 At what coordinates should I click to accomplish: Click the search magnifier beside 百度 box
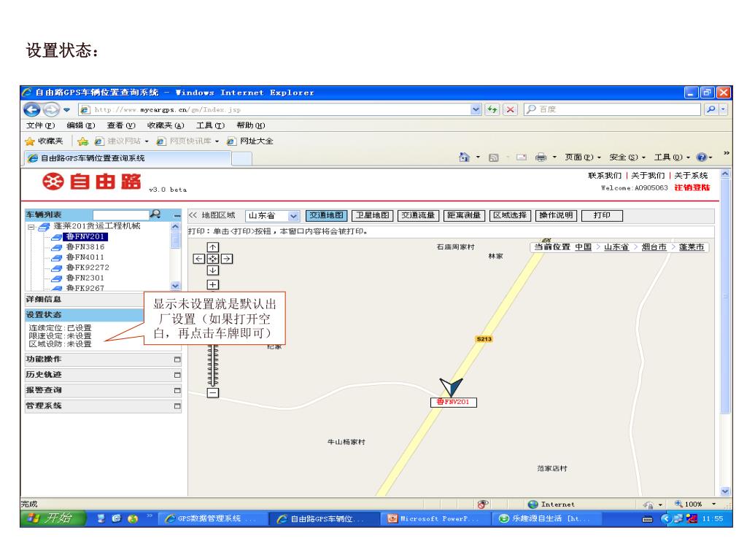click(x=711, y=109)
